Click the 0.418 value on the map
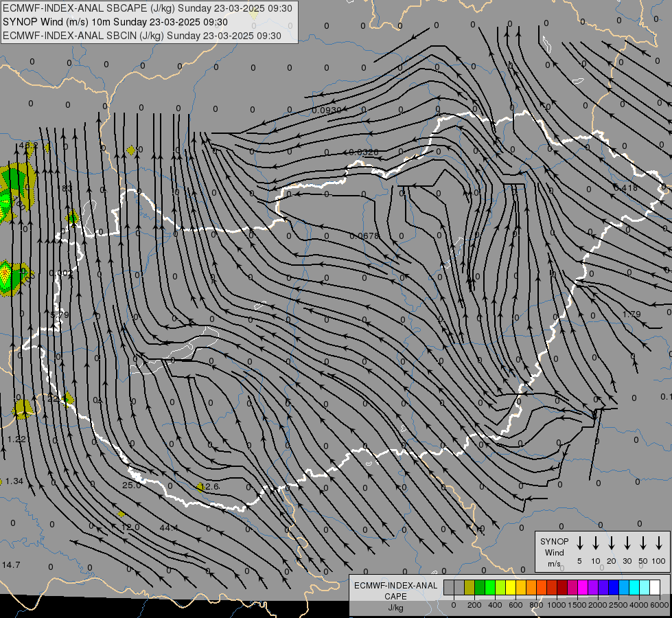Viewport: 672px width, 618px height. [625, 187]
